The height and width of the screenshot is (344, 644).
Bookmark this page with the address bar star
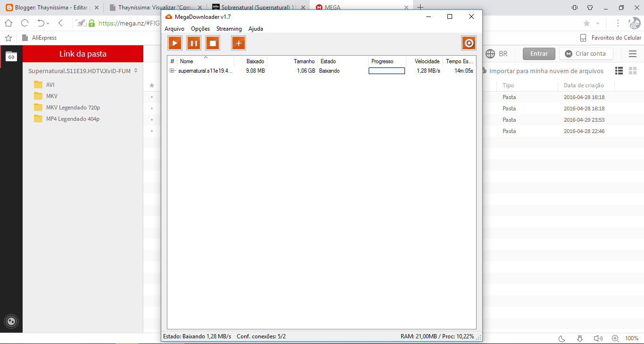586,23
